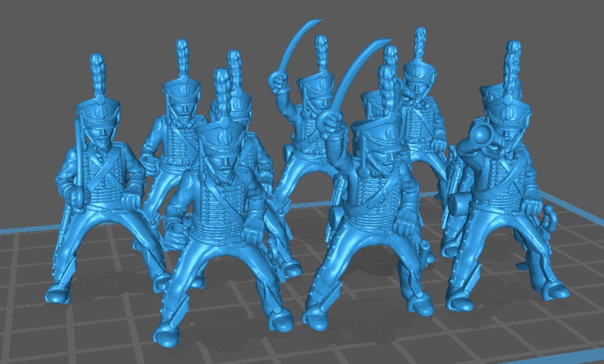The image size is (604, 364).
Task: Click the bugle bell of the trumpeter
Action: [479, 131]
